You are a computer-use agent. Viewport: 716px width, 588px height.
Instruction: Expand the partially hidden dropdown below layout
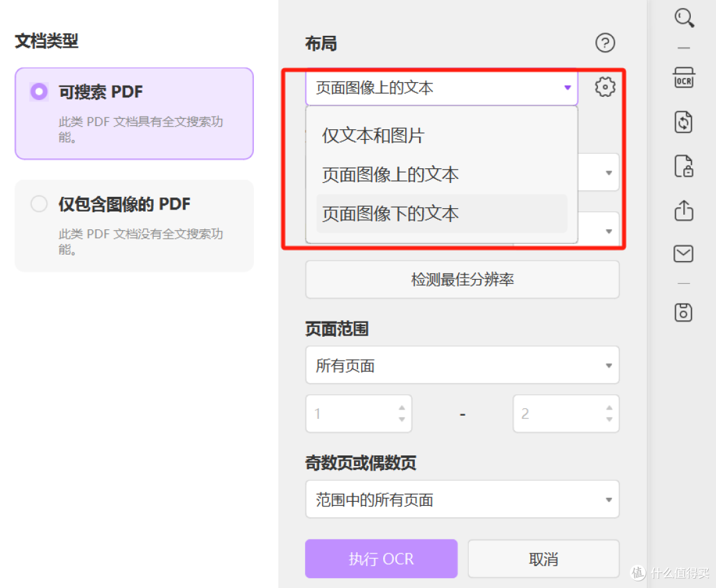(608, 173)
